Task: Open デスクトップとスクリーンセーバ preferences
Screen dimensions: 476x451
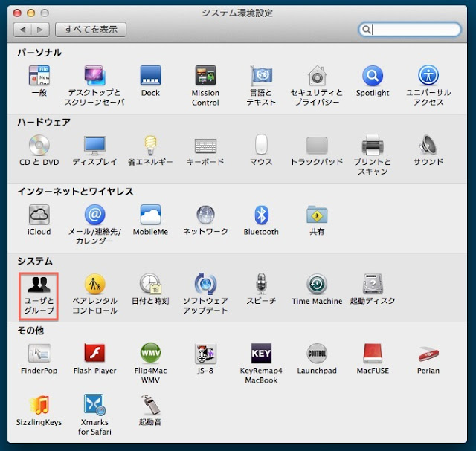Action: pos(94,85)
